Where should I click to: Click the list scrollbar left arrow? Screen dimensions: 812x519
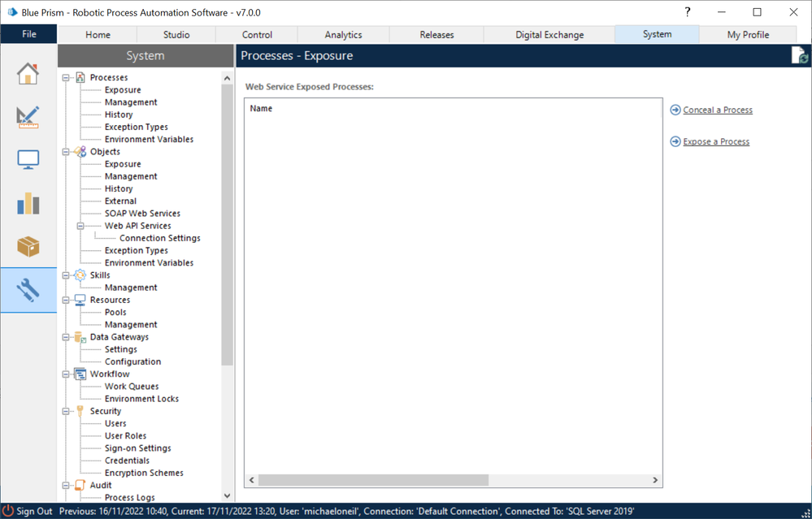[x=252, y=480]
